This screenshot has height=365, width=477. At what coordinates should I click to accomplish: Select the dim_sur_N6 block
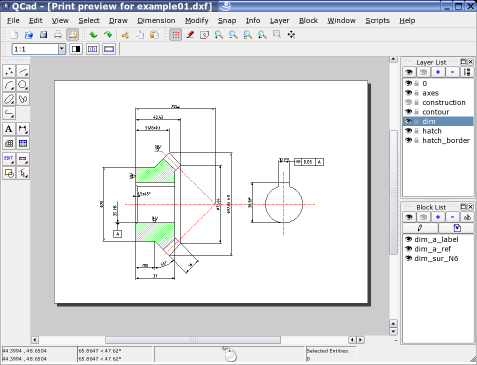pyautogui.click(x=436, y=258)
